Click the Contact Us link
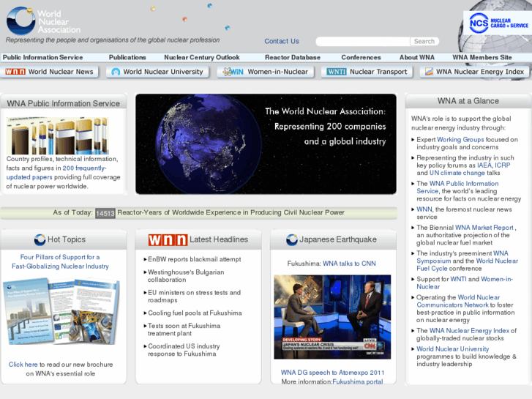 coord(282,41)
